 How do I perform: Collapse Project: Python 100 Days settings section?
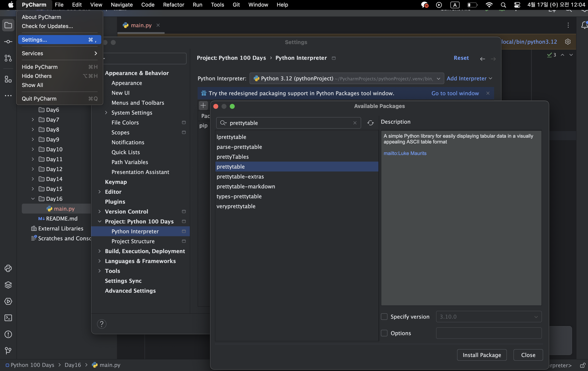click(99, 221)
